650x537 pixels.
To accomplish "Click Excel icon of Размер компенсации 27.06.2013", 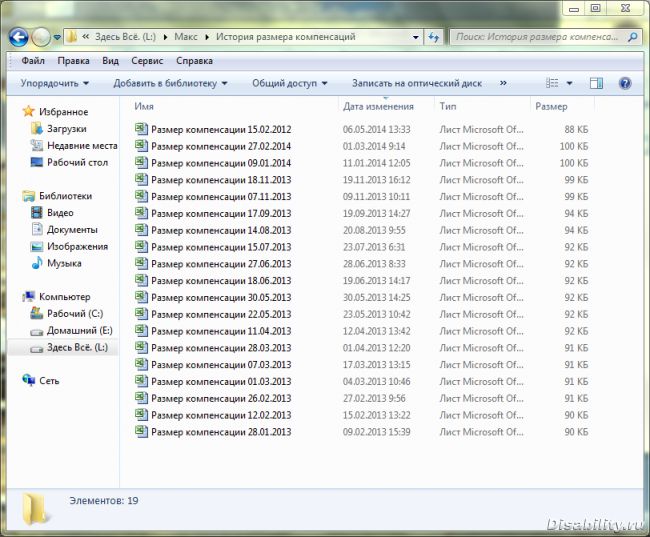I will [x=141, y=263].
